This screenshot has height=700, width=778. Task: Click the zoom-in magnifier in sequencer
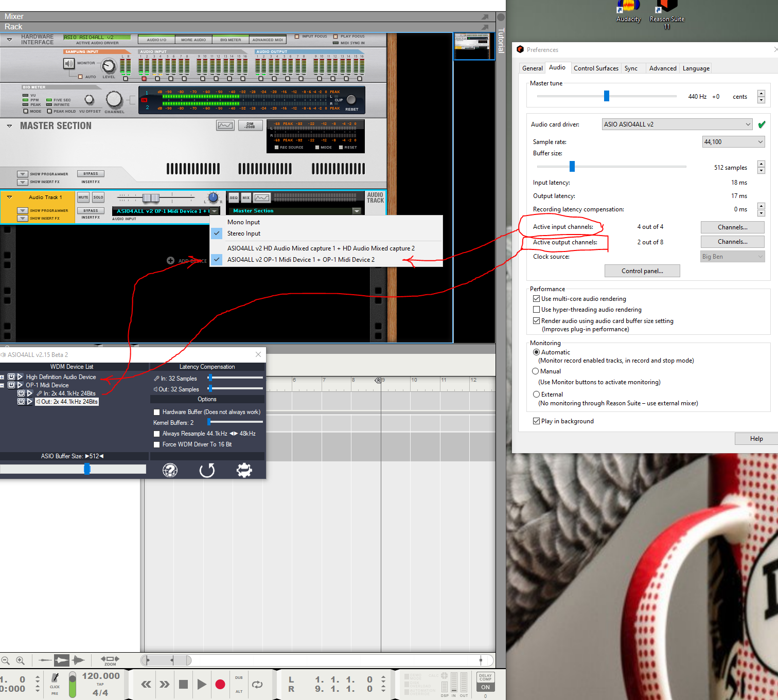[20, 660]
